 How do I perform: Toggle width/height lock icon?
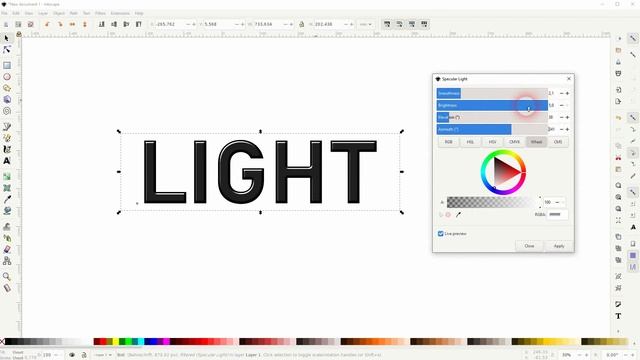(302, 24)
